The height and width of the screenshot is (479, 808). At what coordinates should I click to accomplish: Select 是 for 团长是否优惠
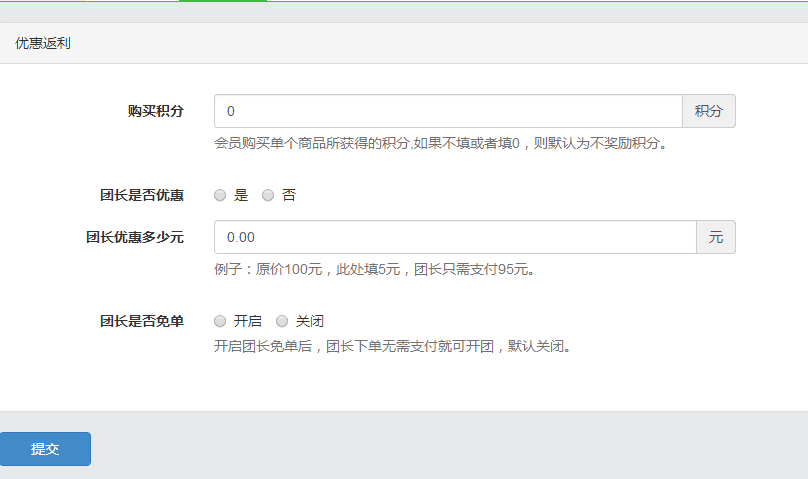(x=220, y=195)
